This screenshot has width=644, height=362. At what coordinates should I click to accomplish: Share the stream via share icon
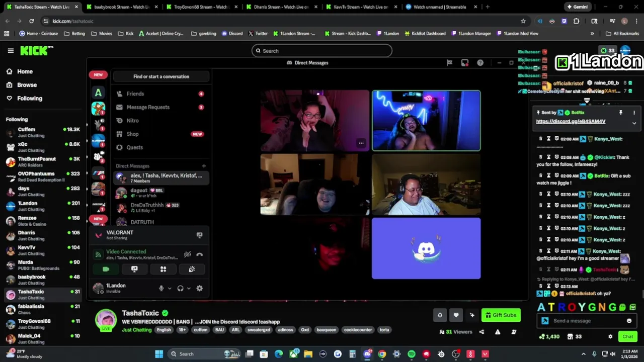(x=481, y=332)
